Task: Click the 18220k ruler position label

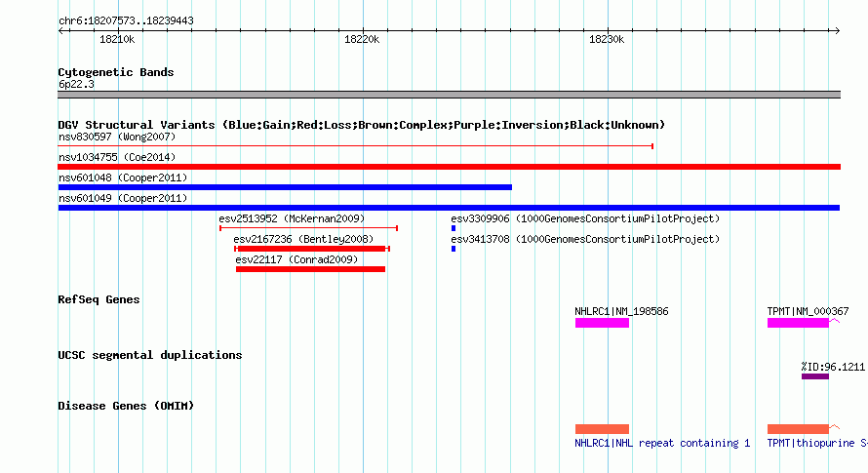Action: coord(362,39)
